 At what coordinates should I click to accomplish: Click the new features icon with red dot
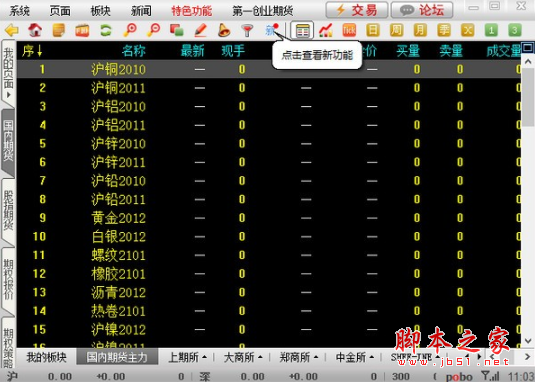coord(272,30)
